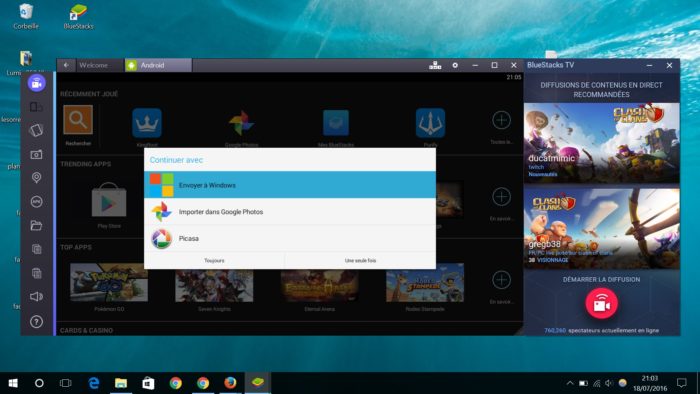The height and width of the screenshot is (394, 700).
Task: Open the folder icon in BlueStacks sidebar
Action: click(x=36, y=225)
